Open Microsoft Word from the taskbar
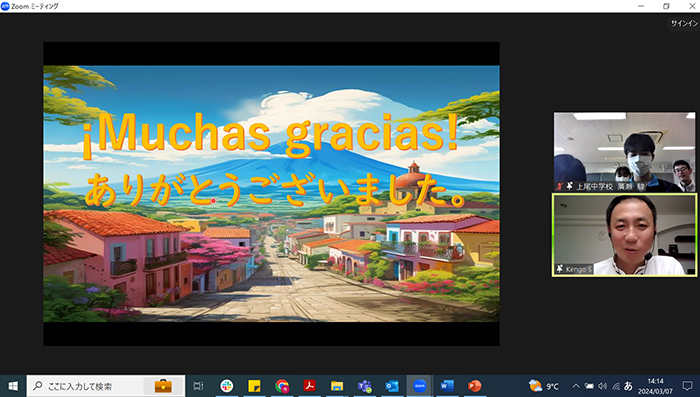The image size is (700, 397). point(447,386)
